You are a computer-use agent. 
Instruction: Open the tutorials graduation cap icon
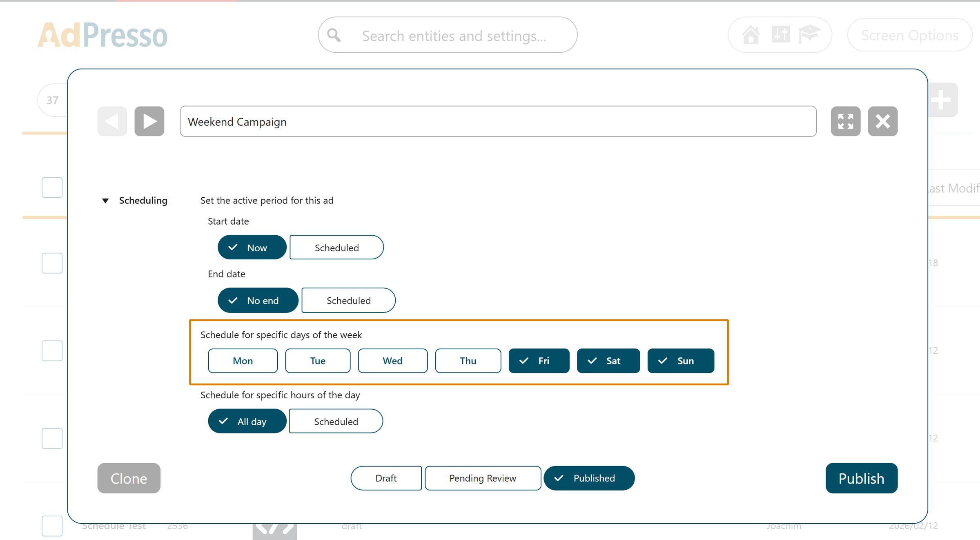point(810,35)
